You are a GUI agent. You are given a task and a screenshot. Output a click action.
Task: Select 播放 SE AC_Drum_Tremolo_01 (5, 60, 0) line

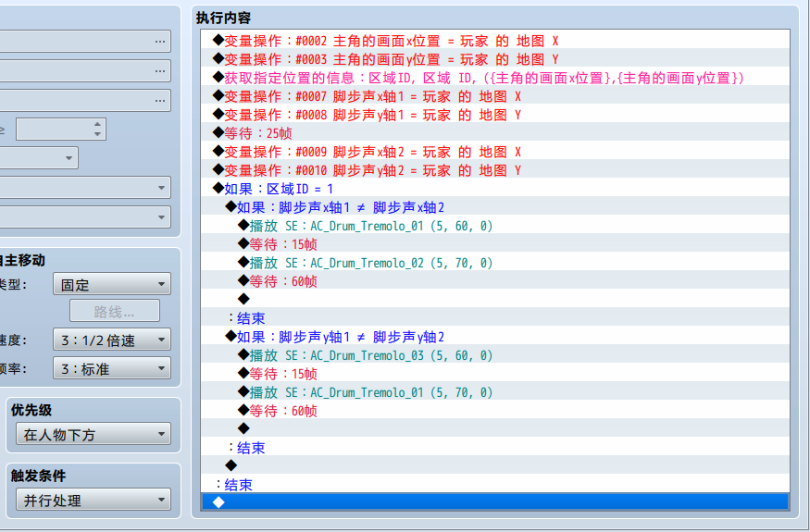(x=495, y=226)
